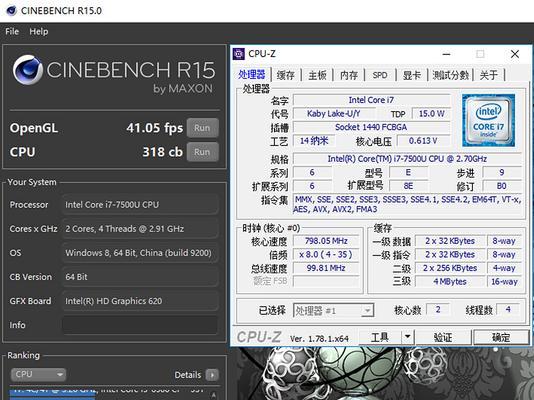Open the Help menu in Cinebench
Image resolution: width=534 pixels, height=400 pixels.
tap(38, 32)
